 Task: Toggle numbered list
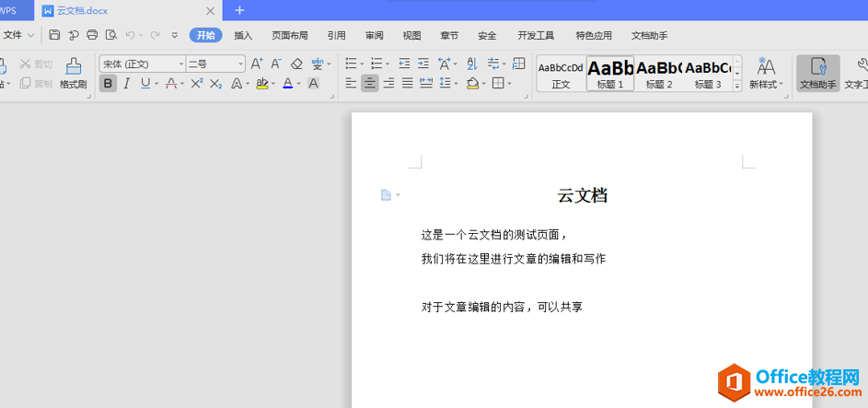[x=376, y=64]
